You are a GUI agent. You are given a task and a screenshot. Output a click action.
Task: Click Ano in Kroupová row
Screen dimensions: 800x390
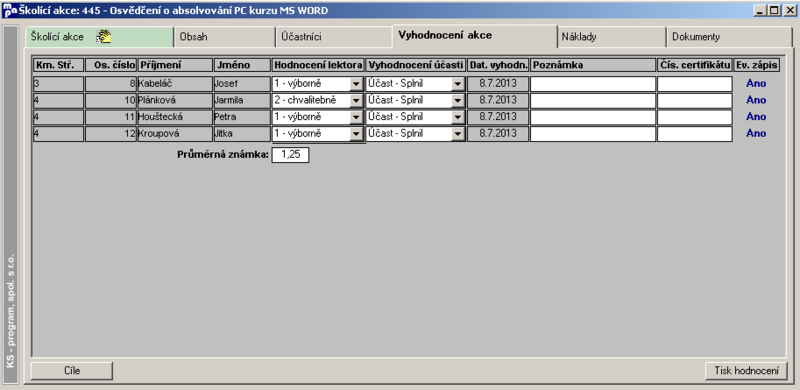tap(756, 134)
